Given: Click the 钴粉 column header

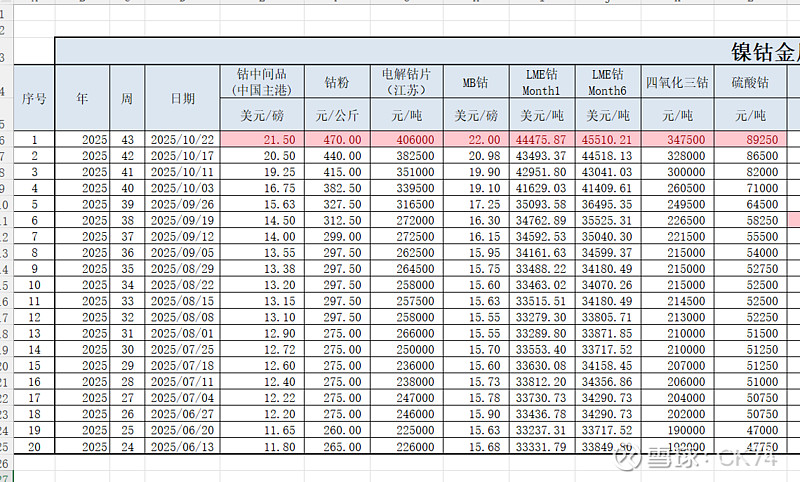Looking at the screenshot, I should (x=337, y=82).
